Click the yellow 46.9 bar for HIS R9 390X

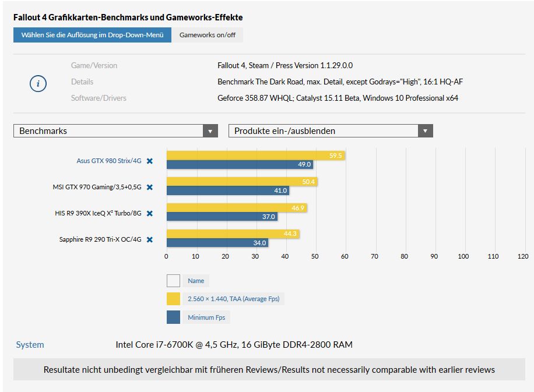click(x=237, y=208)
